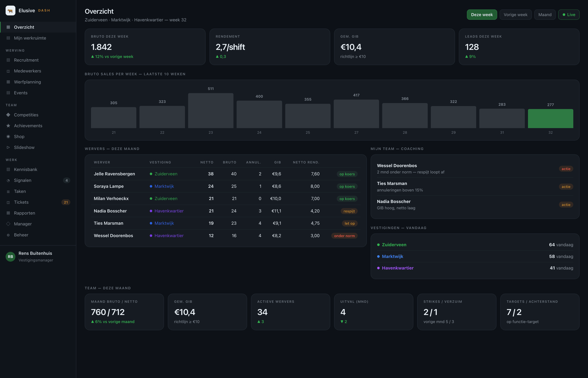Image resolution: width=588 pixels, height=378 pixels.
Task: Click the Signalen clock icon
Action: tap(8, 180)
